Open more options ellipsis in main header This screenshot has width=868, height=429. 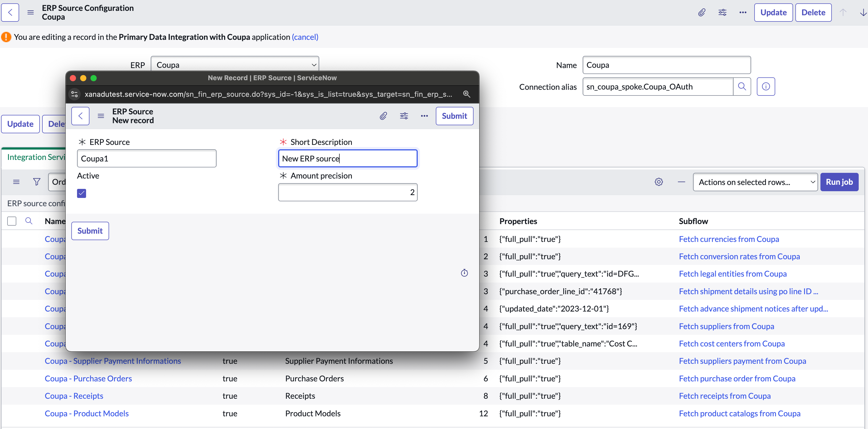(743, 12)
